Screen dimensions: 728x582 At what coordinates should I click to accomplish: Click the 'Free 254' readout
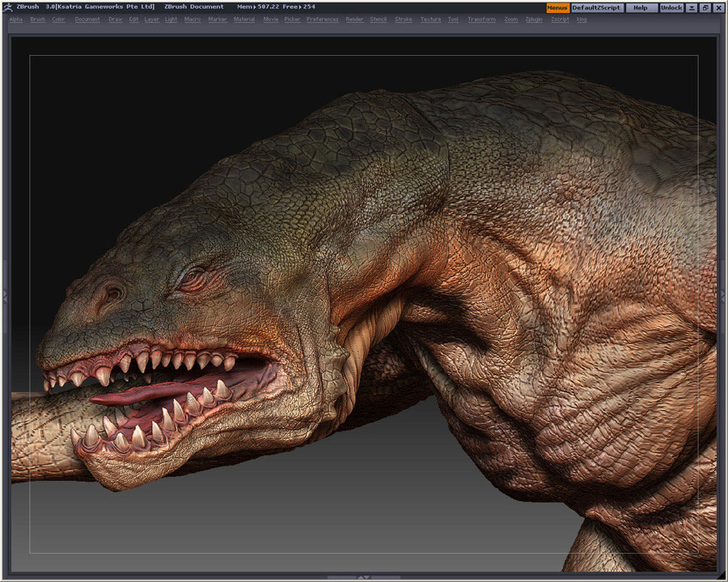(298, 7)
